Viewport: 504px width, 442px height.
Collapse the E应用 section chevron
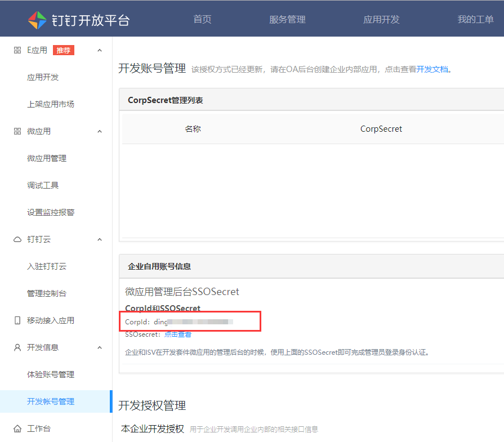click(100, 50)
